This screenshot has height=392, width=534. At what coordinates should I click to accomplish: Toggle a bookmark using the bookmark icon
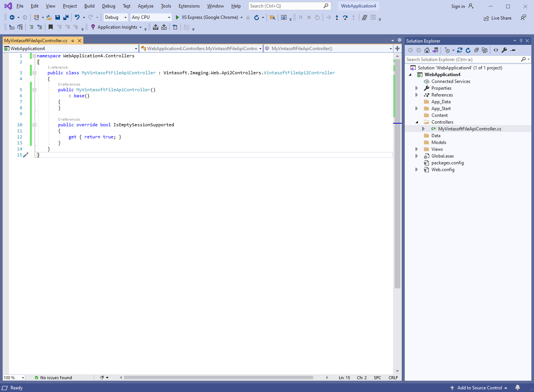point(50,27)
